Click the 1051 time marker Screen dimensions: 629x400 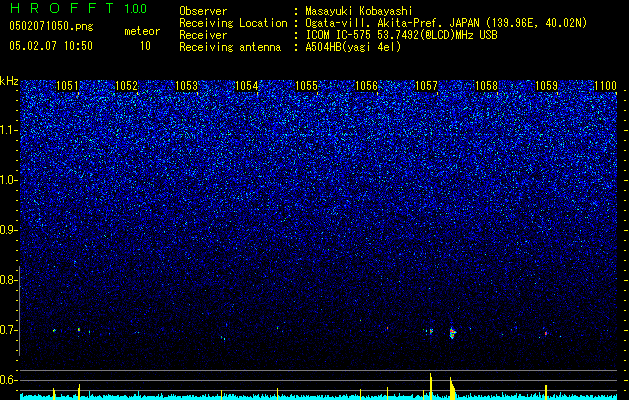tap(67, 86)
